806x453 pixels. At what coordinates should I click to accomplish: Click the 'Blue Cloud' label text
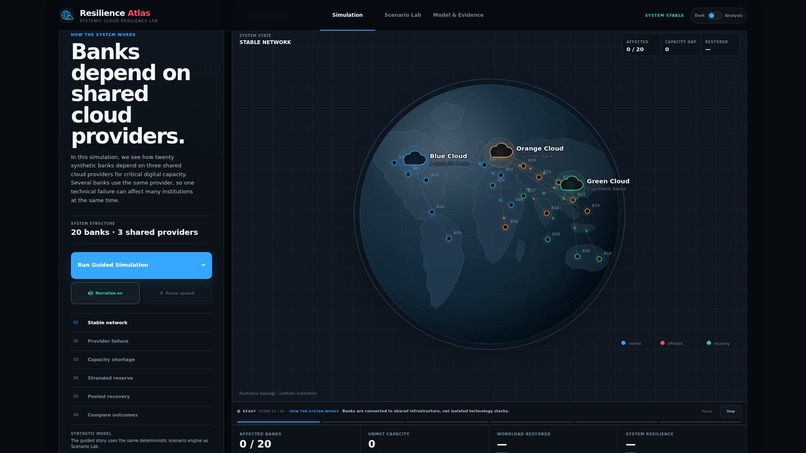click(x=448, y=156)
